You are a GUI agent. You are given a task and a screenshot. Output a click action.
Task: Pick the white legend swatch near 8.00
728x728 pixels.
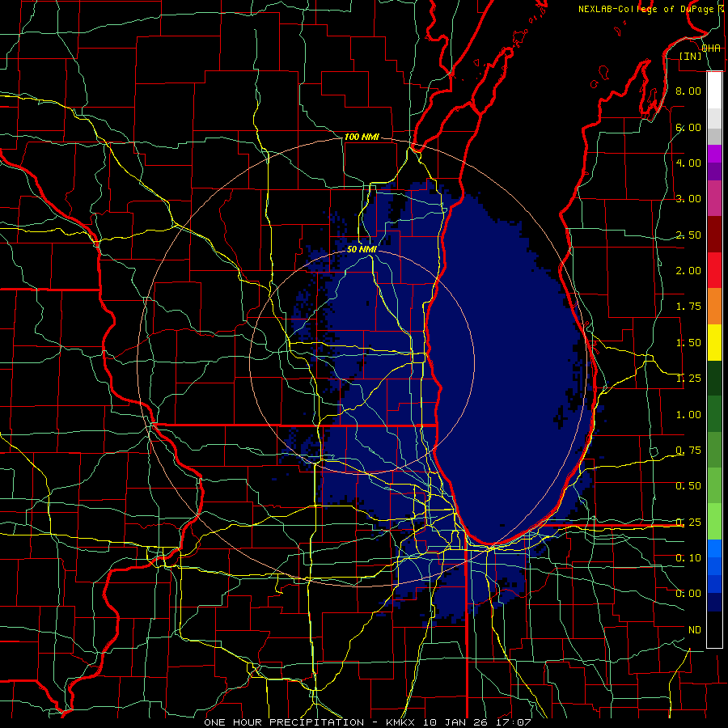coord(714,91)
